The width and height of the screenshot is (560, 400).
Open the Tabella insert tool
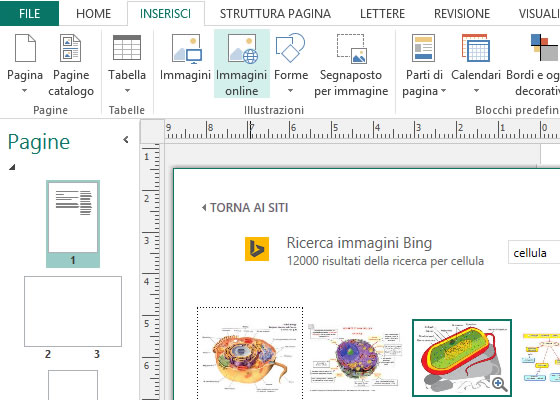tap(127, 64)
